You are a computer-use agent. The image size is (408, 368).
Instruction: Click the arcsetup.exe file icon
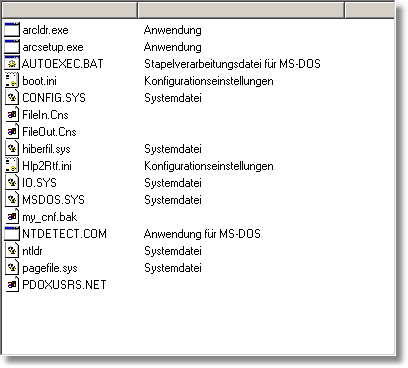point(12,47)
